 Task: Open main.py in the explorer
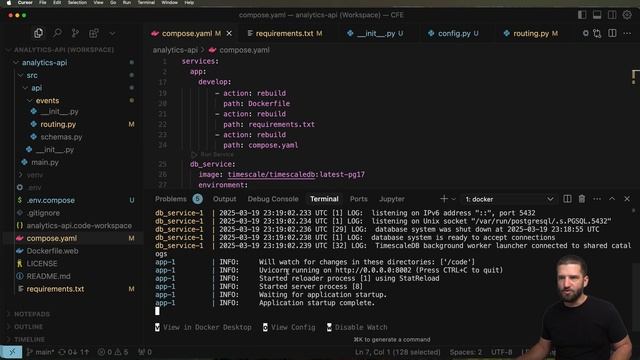coord(45,162)
